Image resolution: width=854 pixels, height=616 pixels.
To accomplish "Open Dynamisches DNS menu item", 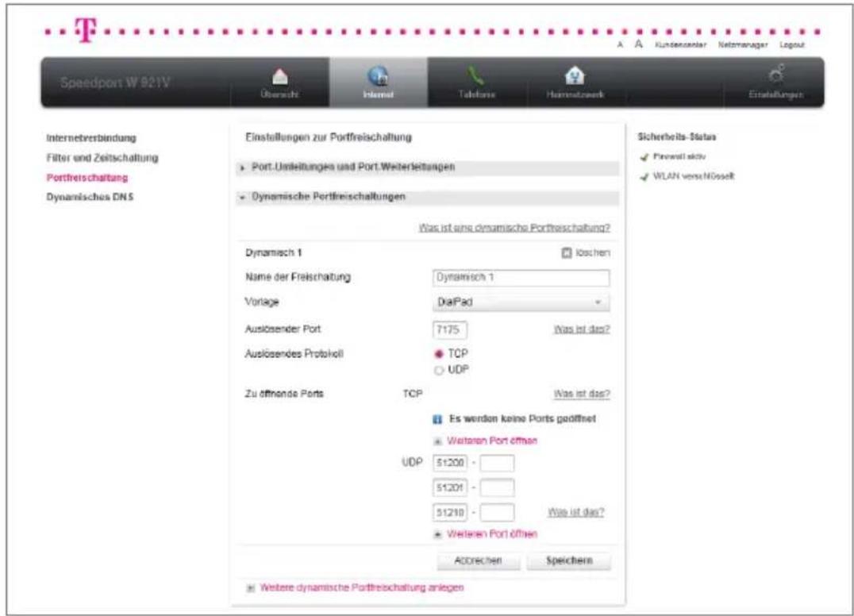I will 90,197.
